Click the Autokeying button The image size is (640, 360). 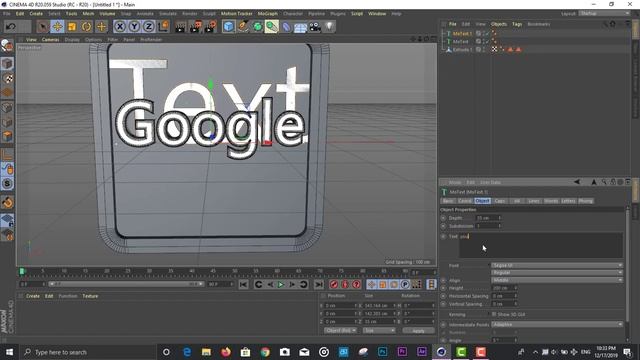point(345,284)
